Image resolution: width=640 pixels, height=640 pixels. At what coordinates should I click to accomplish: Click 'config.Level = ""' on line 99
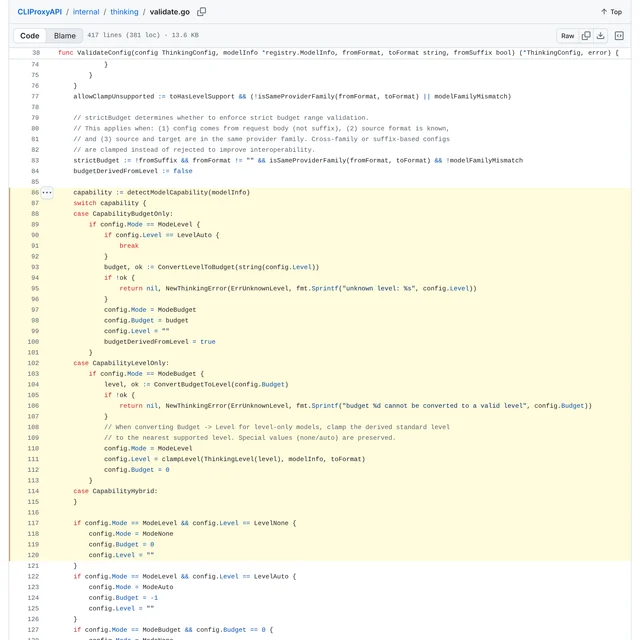tap(137, 331)
